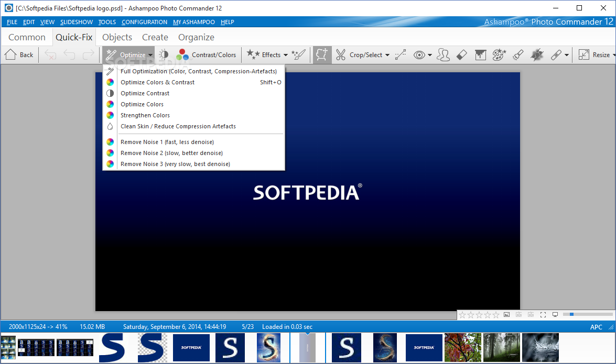Screen dimensions: 616x364
Task: Collapse the Optimize dropdown arrow
Action: [x=150, y=55]
